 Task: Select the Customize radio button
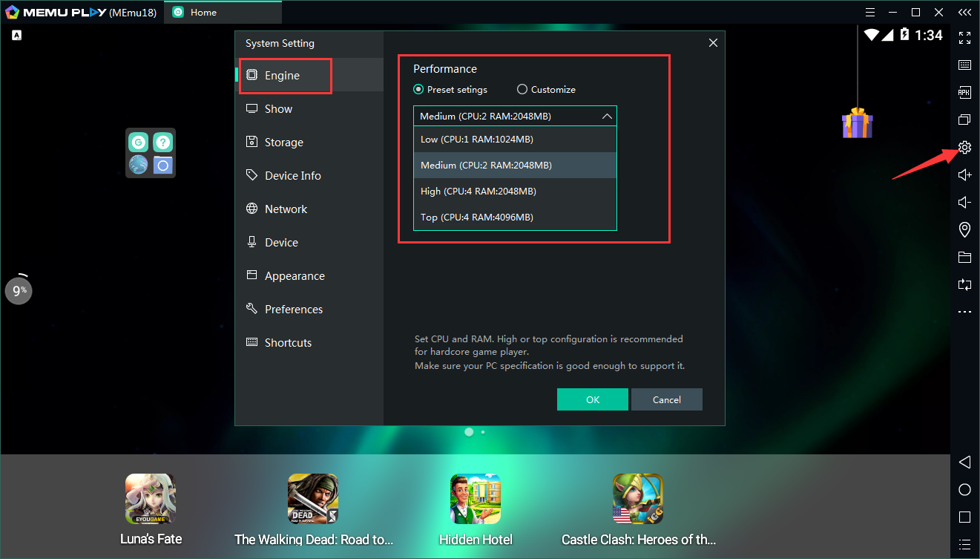point(522,90)
